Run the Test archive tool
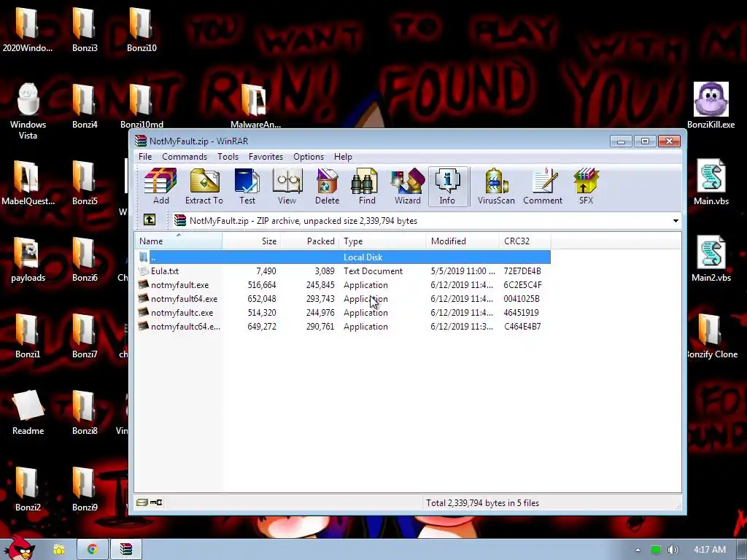The height and width of the screenshot is (560, 747). click(247, 187)
